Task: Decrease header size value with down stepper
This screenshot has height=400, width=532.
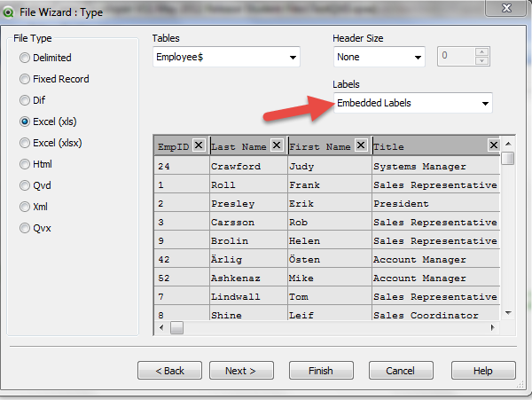Action: (x=481, y=60)
